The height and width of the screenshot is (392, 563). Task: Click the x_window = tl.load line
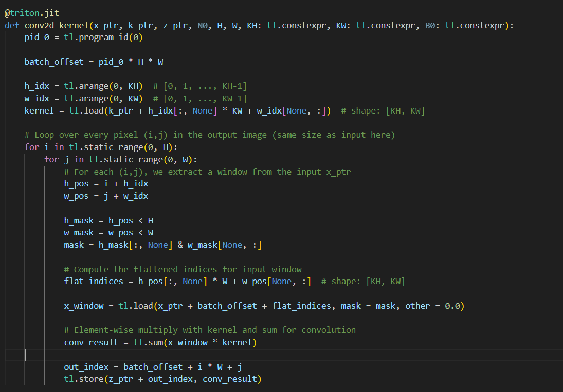click(264, 306)
